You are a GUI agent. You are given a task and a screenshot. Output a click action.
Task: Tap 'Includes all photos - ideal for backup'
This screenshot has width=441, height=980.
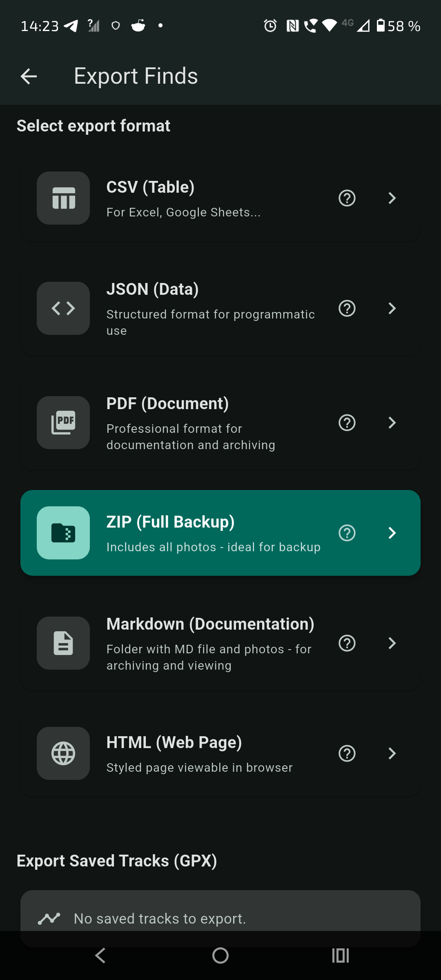(214, 547)
